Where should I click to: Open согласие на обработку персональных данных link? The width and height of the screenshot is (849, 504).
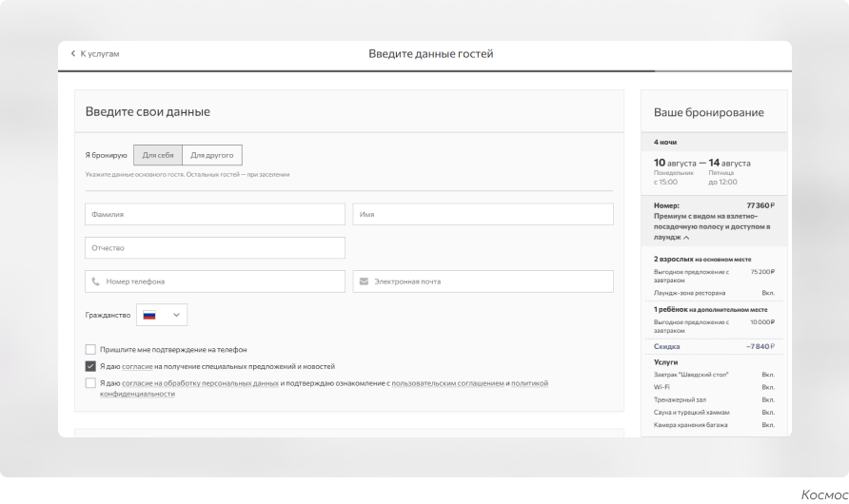pyautogui.click(x=200, y=383)
